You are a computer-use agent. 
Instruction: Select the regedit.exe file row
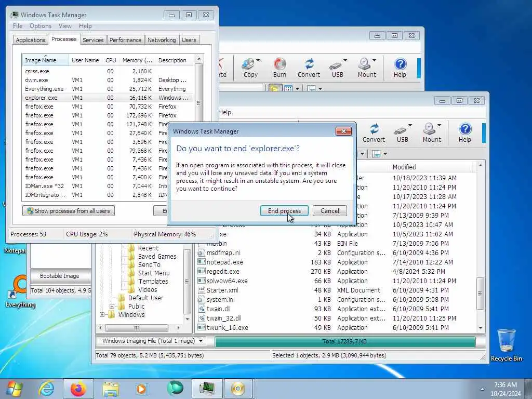point(336,271)
